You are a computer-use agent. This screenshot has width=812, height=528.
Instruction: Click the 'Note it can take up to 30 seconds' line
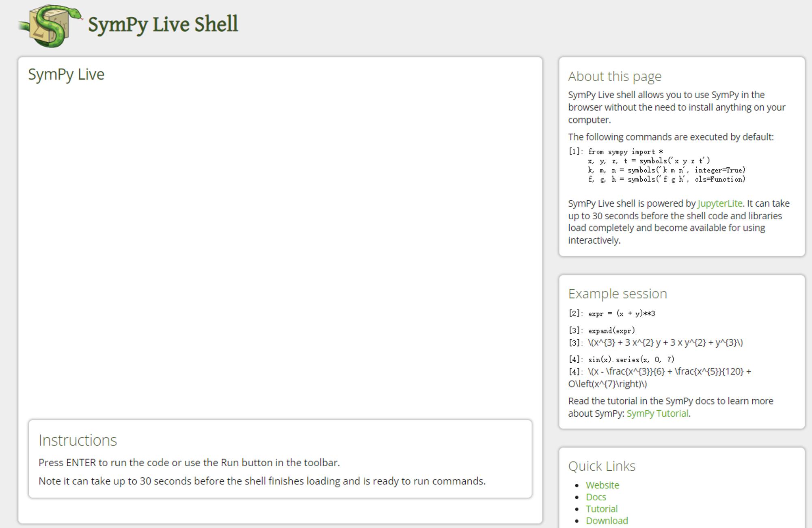click(262, 481)
